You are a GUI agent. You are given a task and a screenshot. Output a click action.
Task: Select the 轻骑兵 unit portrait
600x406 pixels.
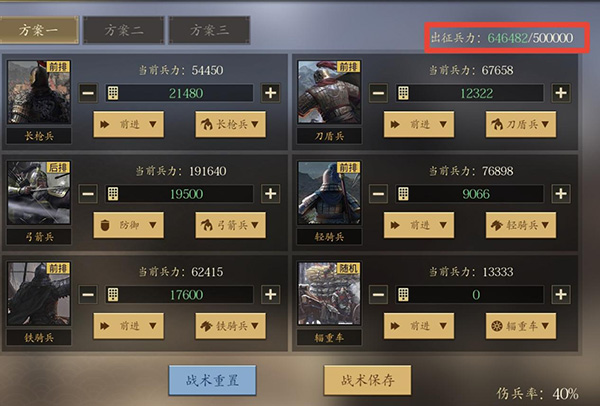coord(329,193)
